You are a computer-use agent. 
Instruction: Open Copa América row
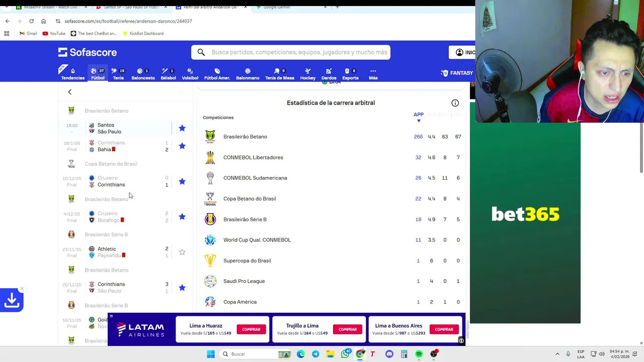tap(332, 302)
